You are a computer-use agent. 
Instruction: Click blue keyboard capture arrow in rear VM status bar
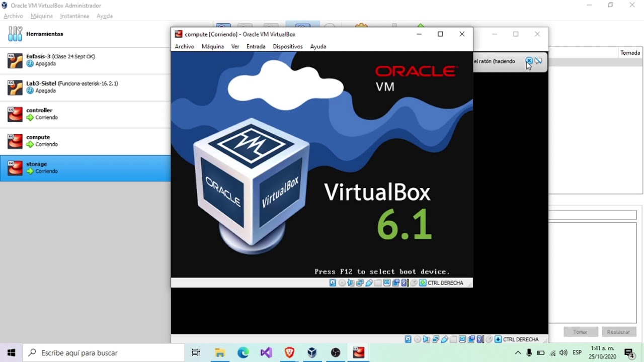point(498,339)
